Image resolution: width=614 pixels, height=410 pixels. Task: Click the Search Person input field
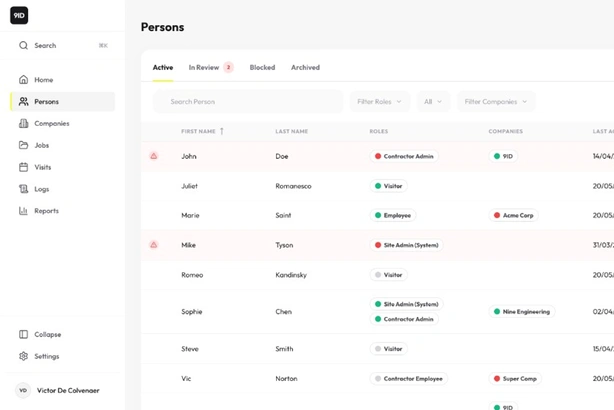248,102
